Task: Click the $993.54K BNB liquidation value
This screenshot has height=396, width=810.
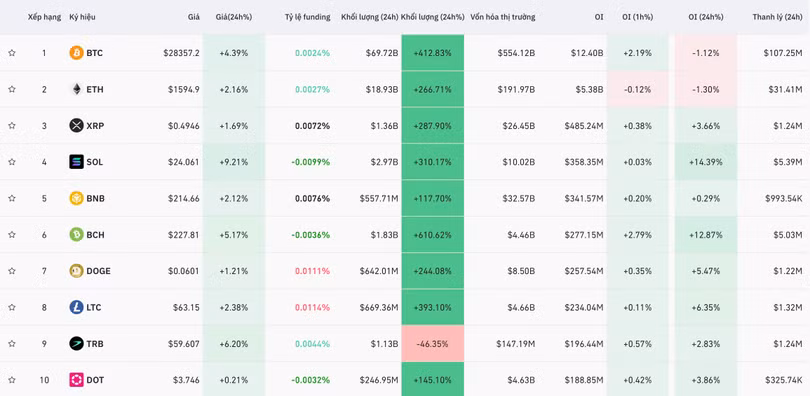Action: [x=783, y=198]
